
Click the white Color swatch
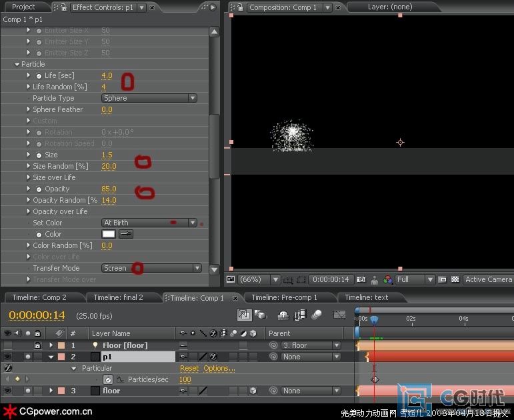(109, 234)
